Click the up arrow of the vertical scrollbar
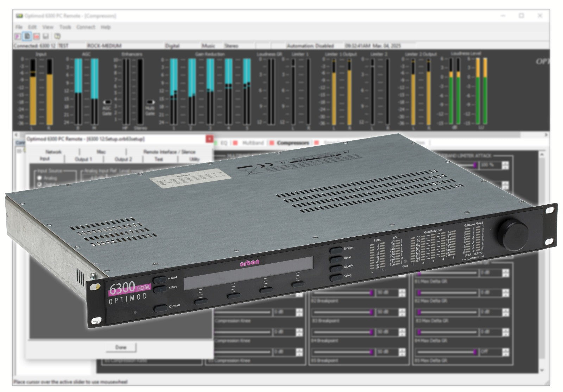The width and height of the screenshot is (563, 392). click(x=543, y=154)
